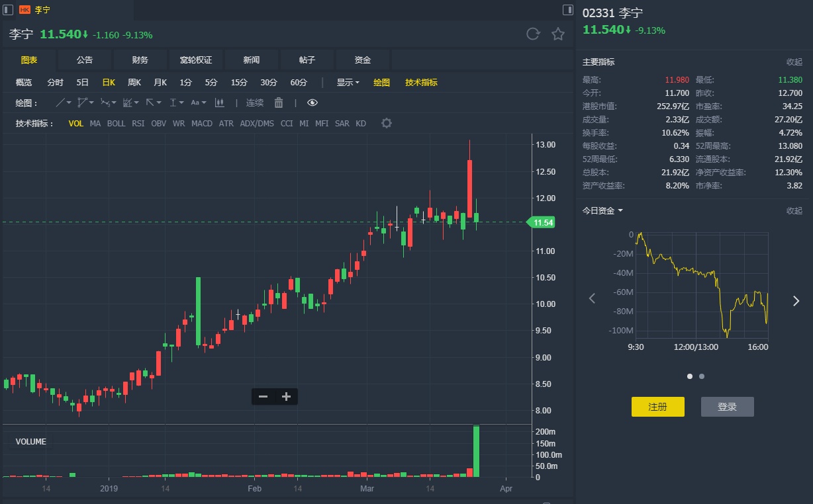Select the line drawing tool
813x504 pixels.
(x=60, y=103)
